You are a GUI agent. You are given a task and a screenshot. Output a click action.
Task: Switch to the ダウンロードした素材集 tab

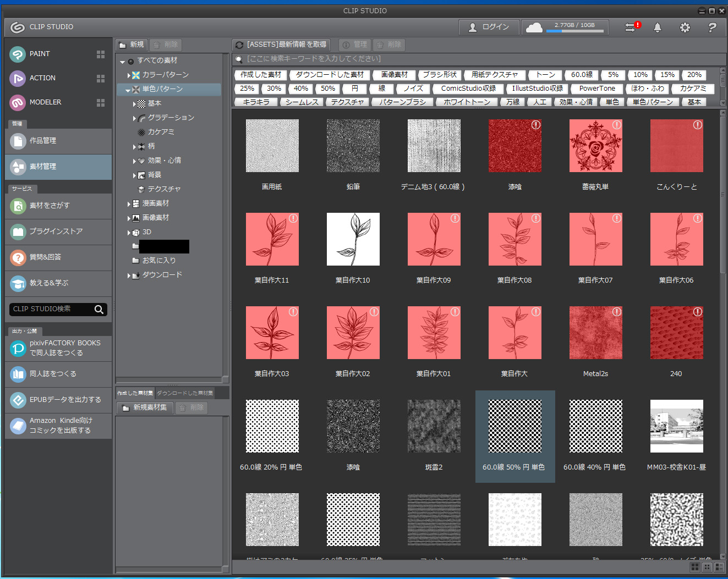point(185,393)
